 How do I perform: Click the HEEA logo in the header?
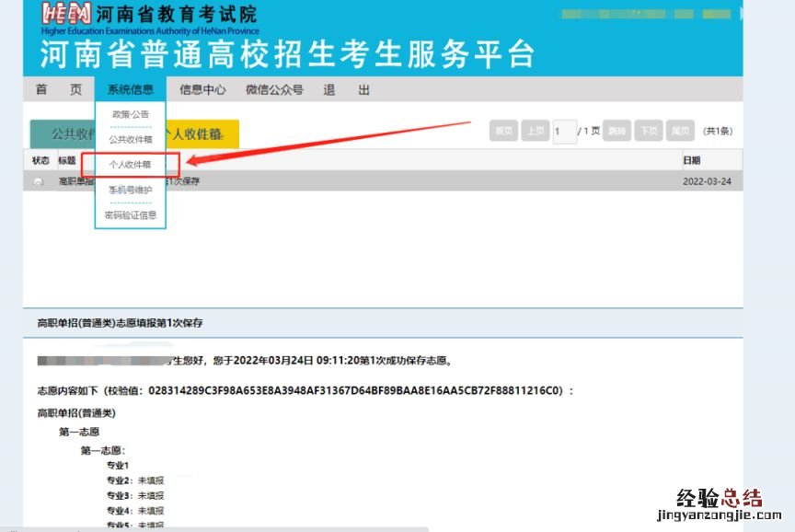point(66,15)
